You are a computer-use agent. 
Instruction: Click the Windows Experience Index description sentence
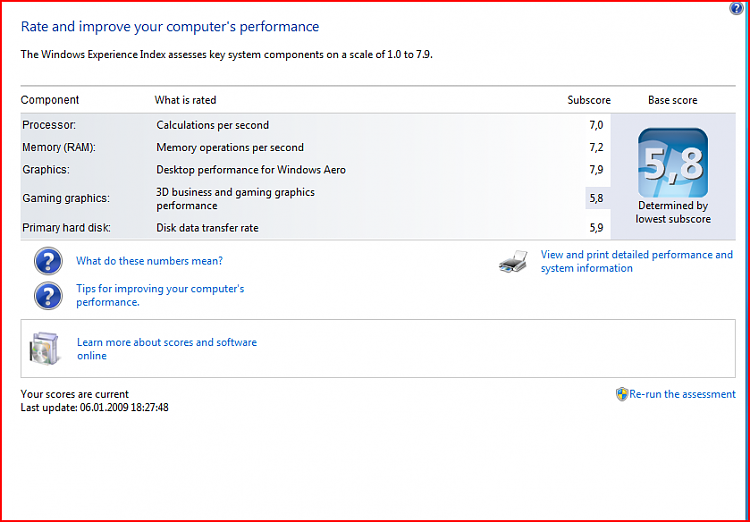pos(227,55)
